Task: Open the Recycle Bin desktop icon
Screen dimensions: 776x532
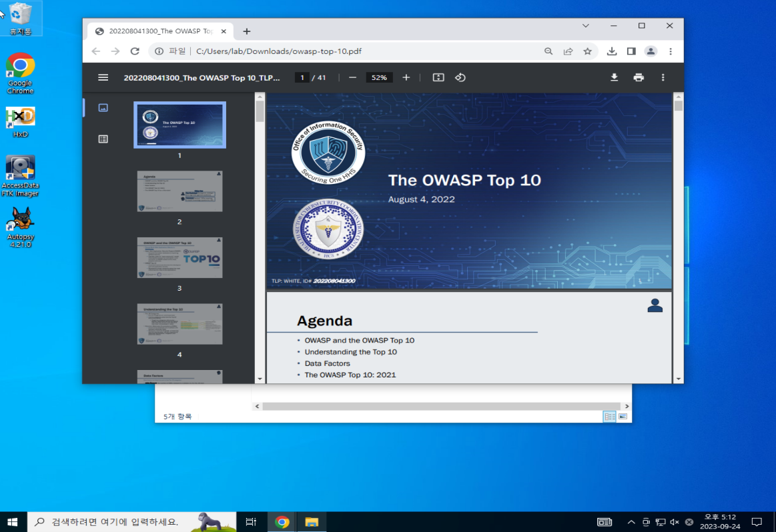Action: click(20, 18)
